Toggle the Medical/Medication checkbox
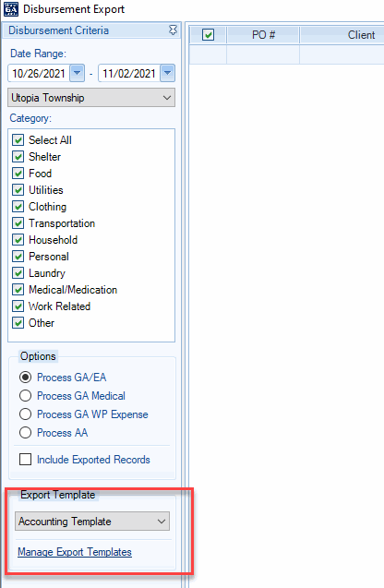384x588 pixels. tap(18, 290)
